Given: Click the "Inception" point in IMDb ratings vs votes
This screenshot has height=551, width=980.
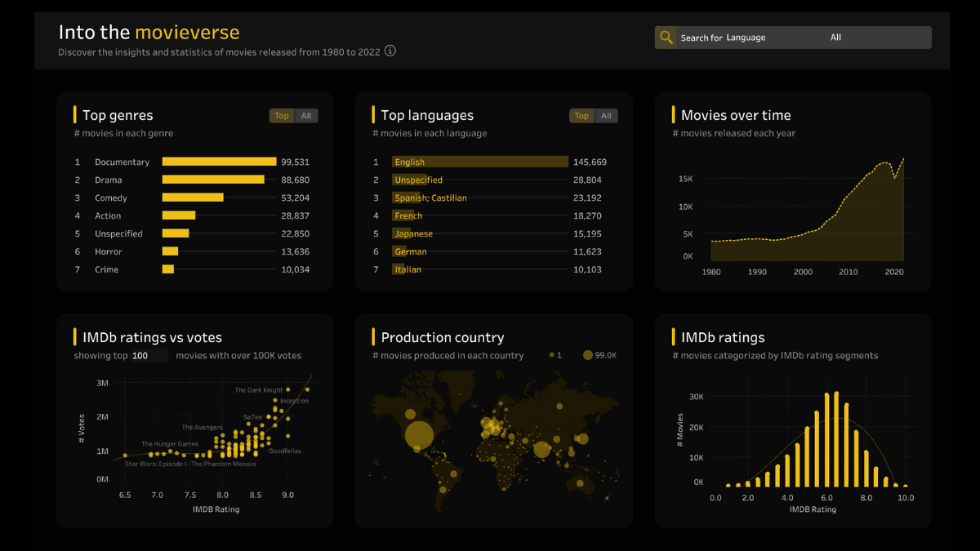Looking at the screenshot, I should 275,400.
